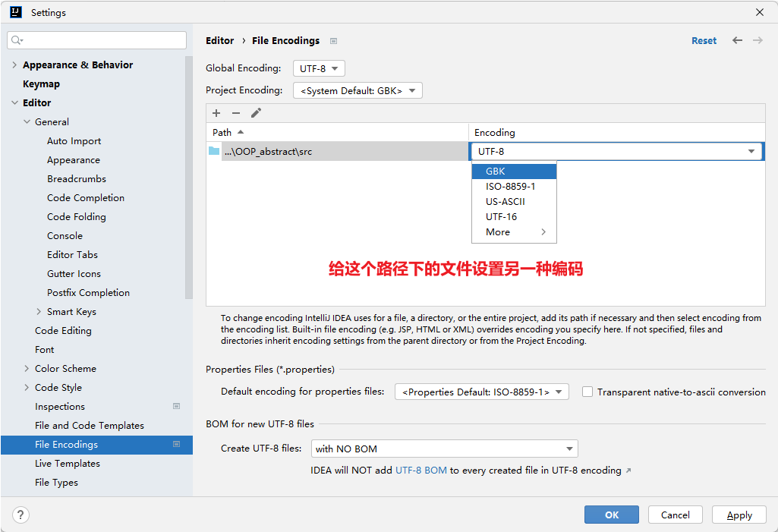Enable Transparent native-to-ascii conversion checkbox
The width and height of the screenshot is (778, 532).
coord(587,392)
